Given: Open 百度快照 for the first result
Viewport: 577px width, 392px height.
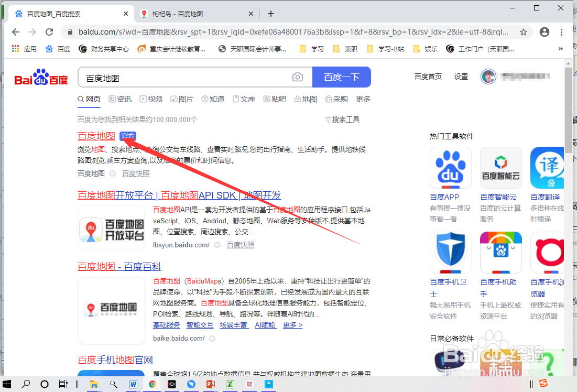Looking at the screenshot, I should coord(136,173).
